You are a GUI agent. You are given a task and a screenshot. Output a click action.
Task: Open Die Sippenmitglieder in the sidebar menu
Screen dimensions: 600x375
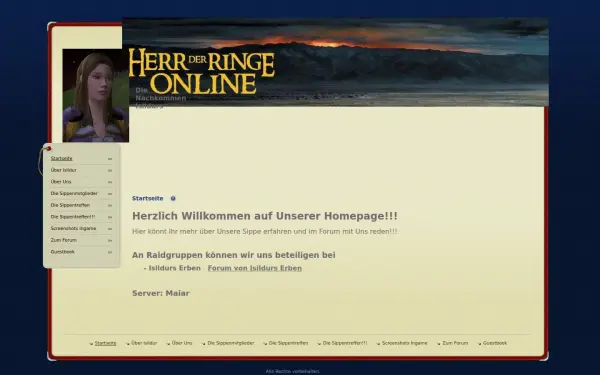coord(74,194)
